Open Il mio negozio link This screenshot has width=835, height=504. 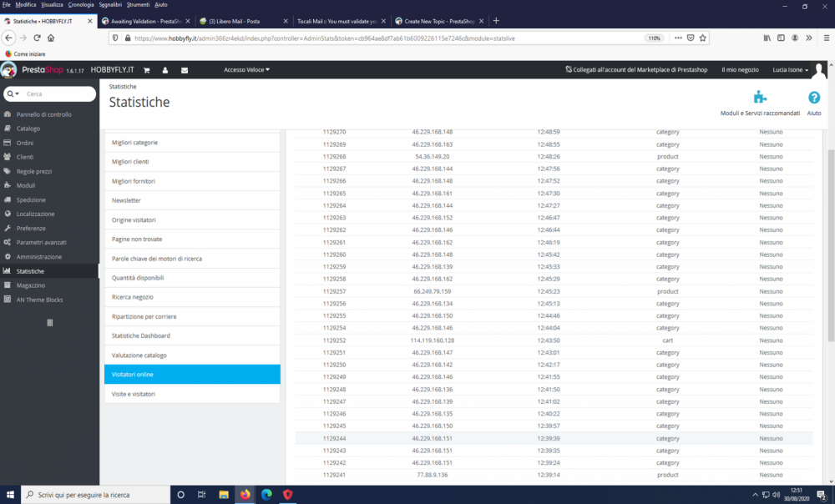click(x=740, y=70)
